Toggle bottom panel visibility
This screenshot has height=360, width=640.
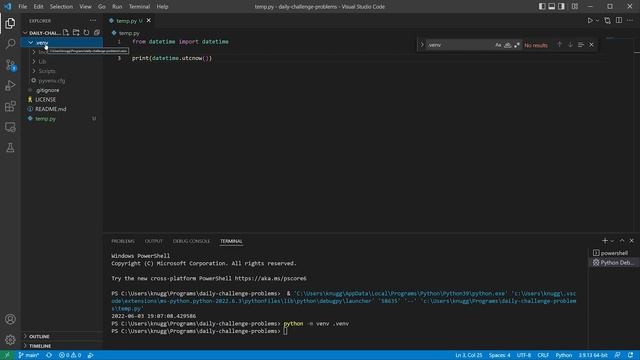coord(551,7)
